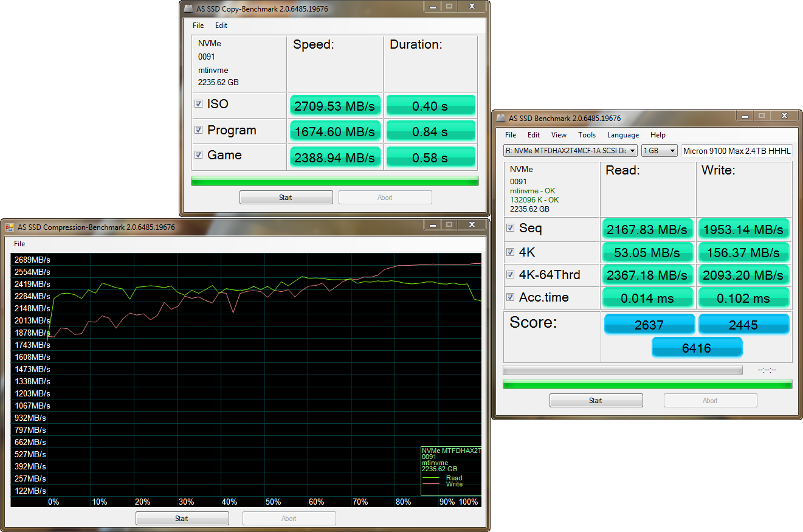Click Abort in the AS SSD Benchmark window

click(710, 400)
